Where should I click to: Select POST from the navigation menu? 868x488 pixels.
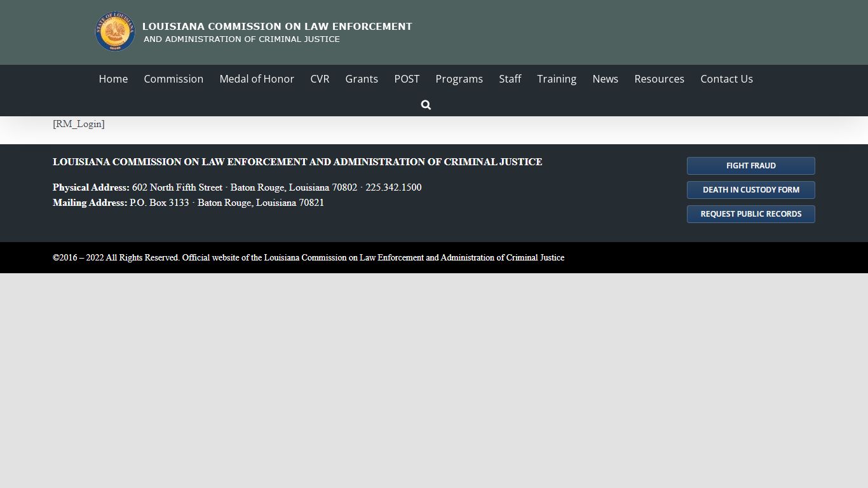coord(407,79)
